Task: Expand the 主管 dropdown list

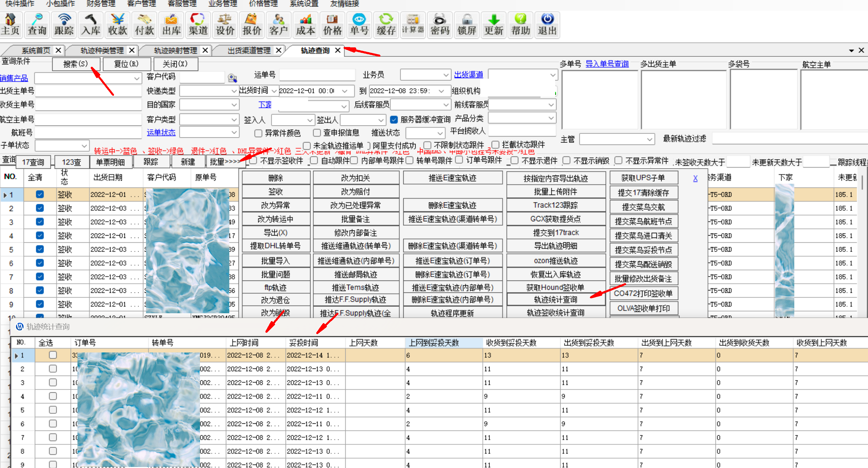Action: (649, 139)
